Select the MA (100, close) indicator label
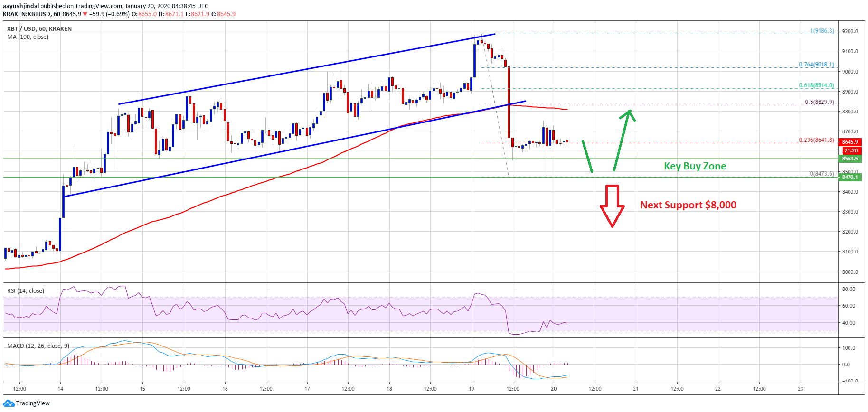This screenshot has height=412, width=868. tap(28, 37)
